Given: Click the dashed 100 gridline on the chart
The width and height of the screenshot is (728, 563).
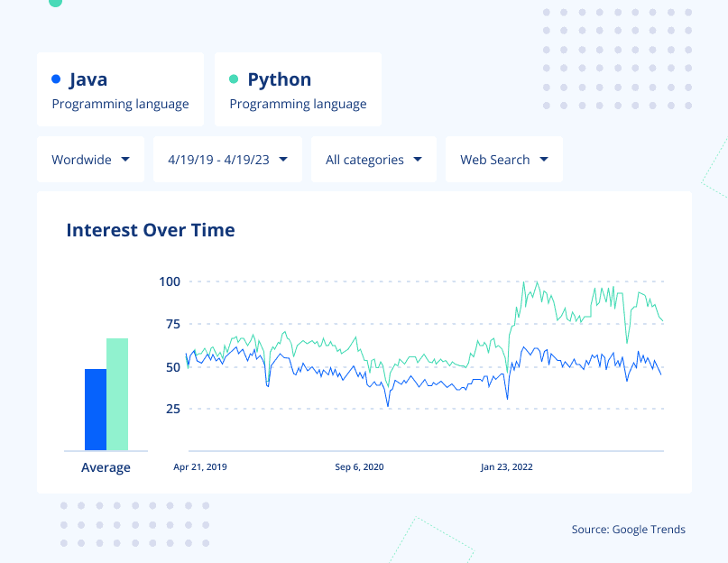Looking at the screenshot, I should click(x=406, y=281).
